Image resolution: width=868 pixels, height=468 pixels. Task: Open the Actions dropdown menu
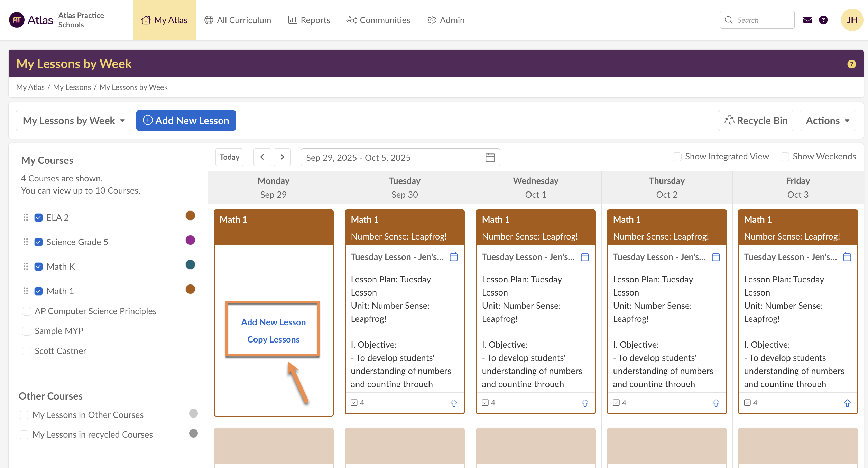click(828, 121)
